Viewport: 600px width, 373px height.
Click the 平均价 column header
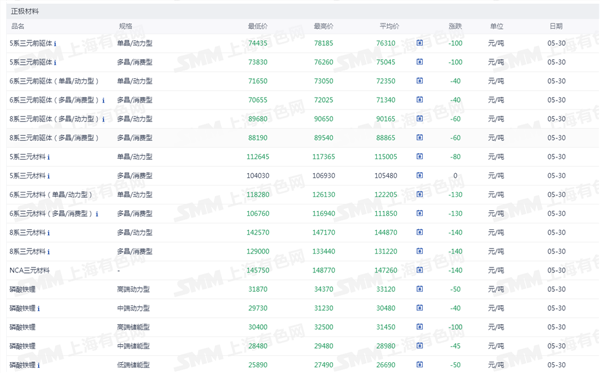coord(390,26)
